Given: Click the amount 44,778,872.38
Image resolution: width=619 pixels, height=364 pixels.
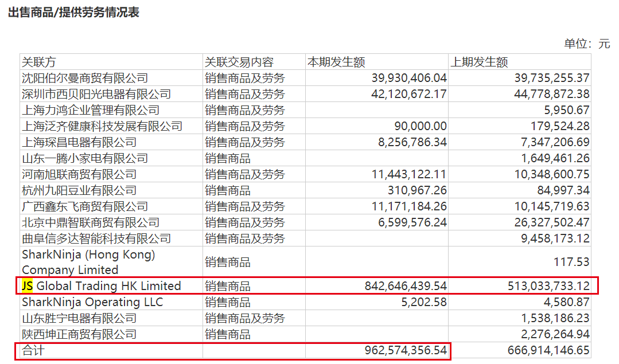Looking at the screenshot, I should (552, 94).
